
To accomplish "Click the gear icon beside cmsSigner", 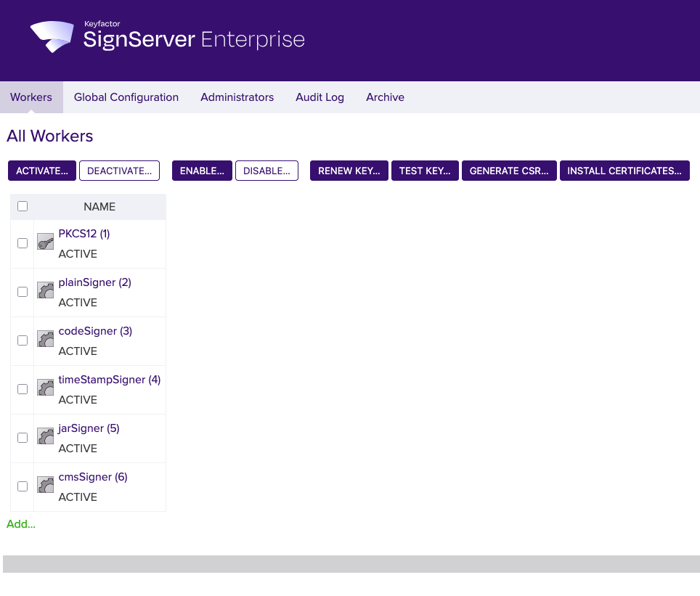I will 45,485.
